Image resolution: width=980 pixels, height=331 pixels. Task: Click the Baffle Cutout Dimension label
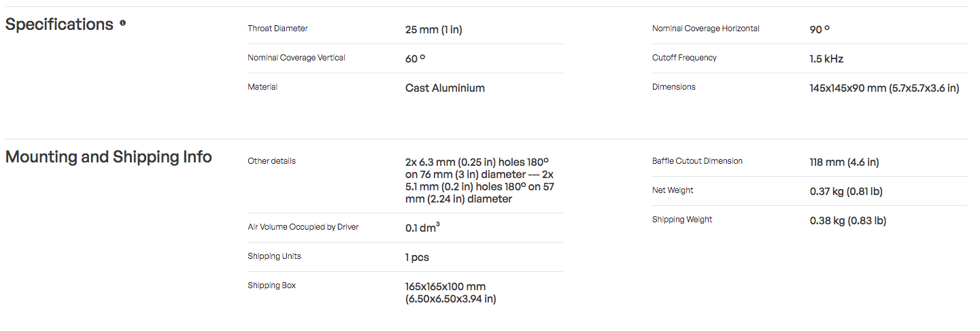point(697,161)
